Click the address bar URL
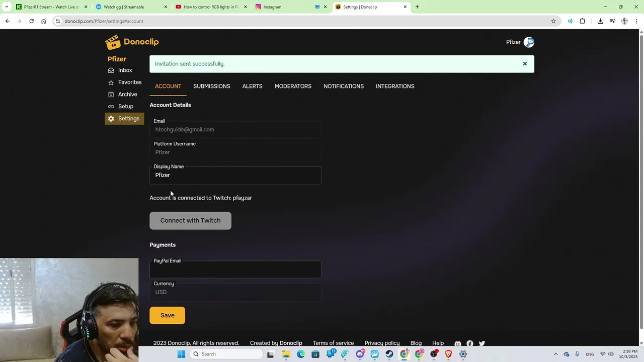The height and width of the screenshot is (362, 644). coord(104,21)
